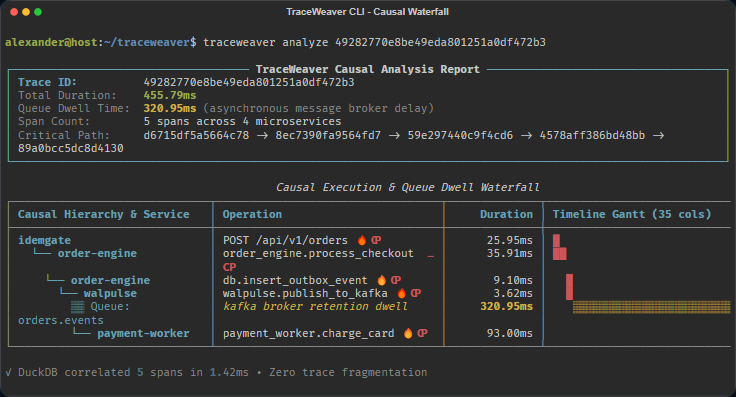
Task: Click the CP marker beside db.insert_outbox_event
Action: (x=396, y=280)
